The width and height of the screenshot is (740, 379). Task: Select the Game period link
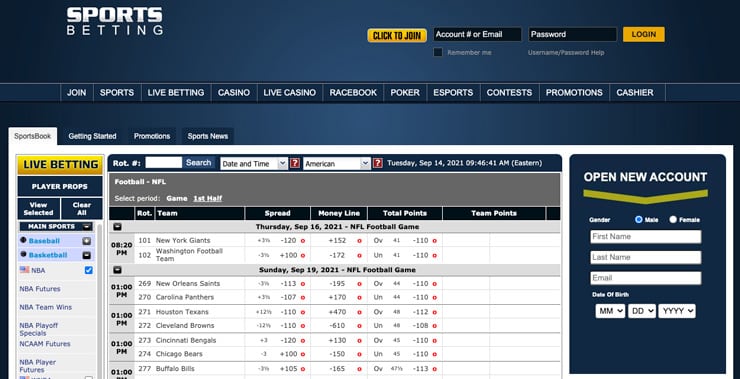click(x=177, y=199)
